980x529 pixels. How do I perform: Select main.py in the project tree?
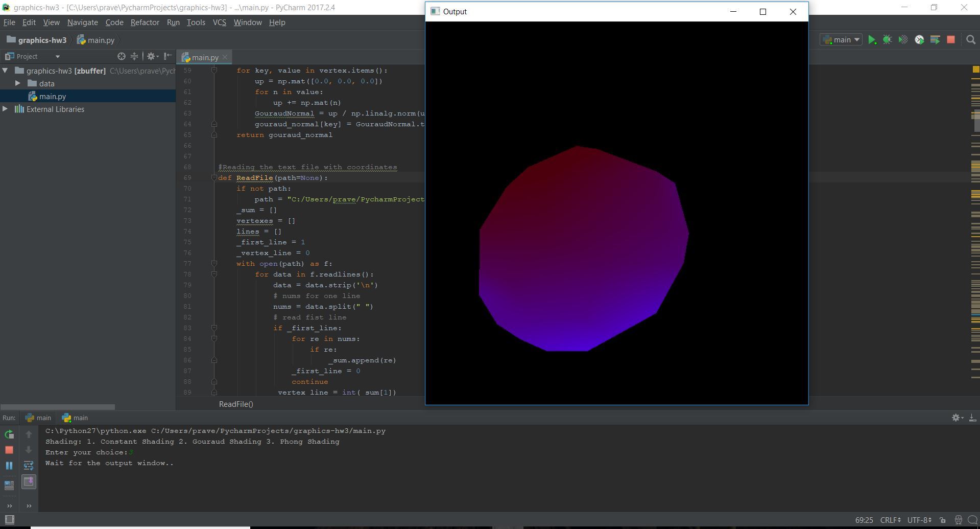(x=88, y=96)
